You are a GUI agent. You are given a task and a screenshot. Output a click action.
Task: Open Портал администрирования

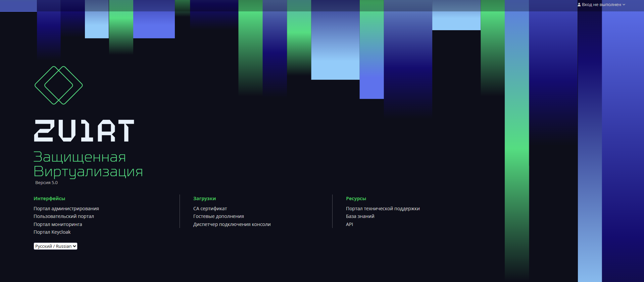[x=66, y=209]
